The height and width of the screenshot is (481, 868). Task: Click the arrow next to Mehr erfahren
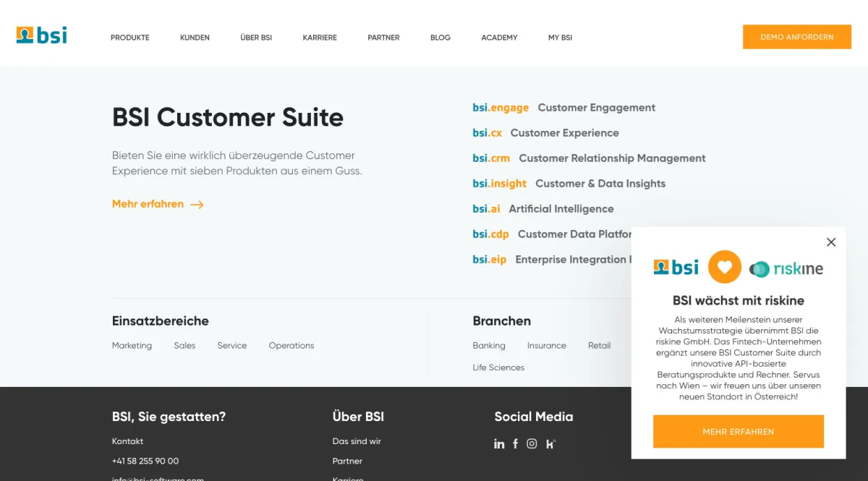197,205
